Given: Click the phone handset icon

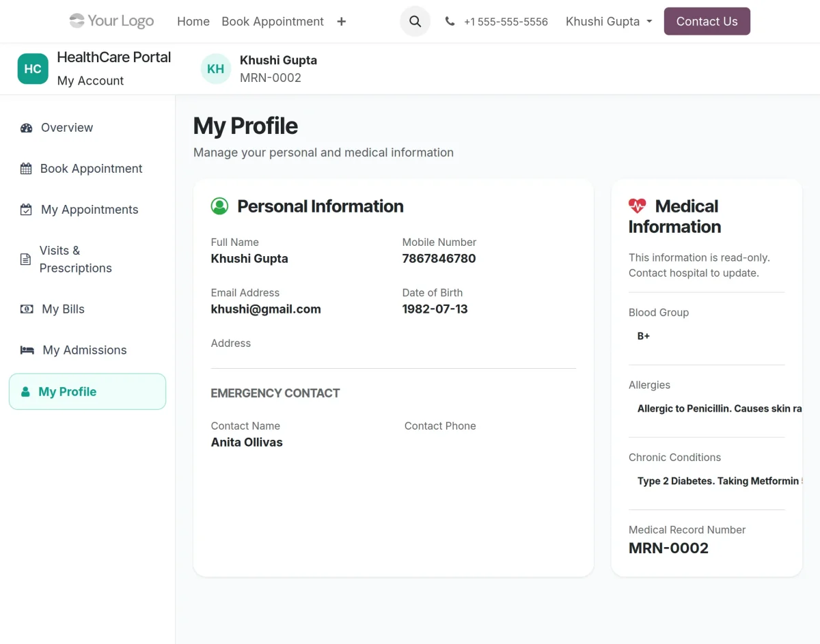Looking at the screenshot, I should point(450,21).
